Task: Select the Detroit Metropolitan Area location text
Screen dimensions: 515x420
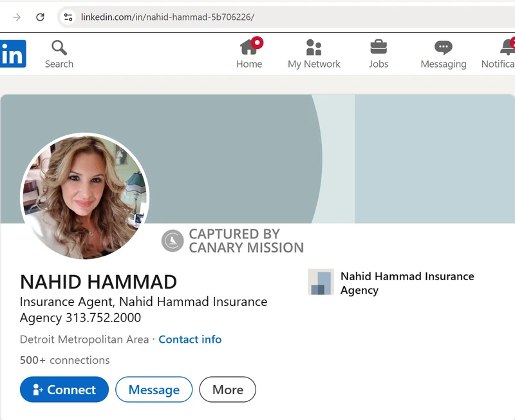Action: point(84,339)
